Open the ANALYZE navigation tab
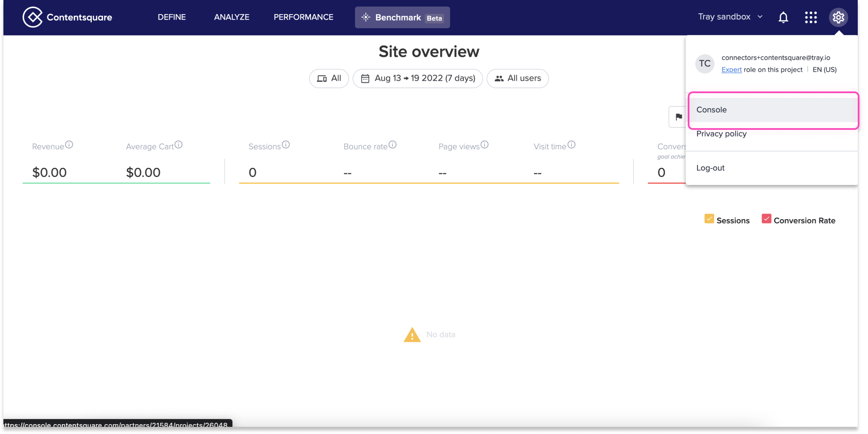The height and width of the screenshot is (434, 868). pyautogui.click(x=232, y=17)
